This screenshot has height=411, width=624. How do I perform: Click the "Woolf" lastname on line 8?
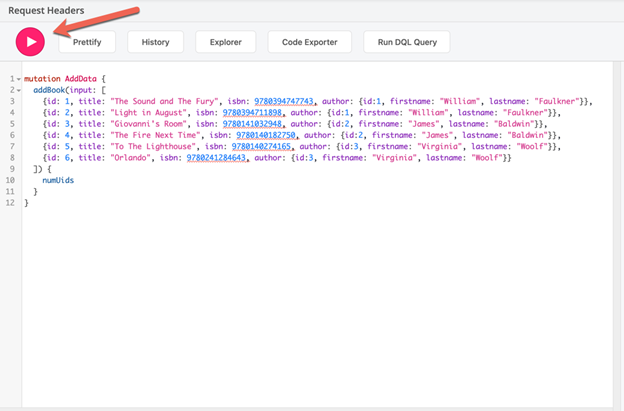487,158
